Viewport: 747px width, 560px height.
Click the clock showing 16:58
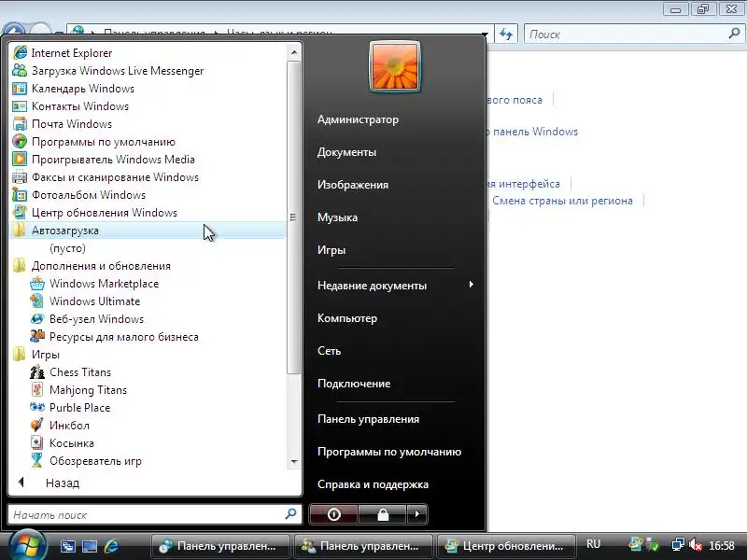click(721, 545)
